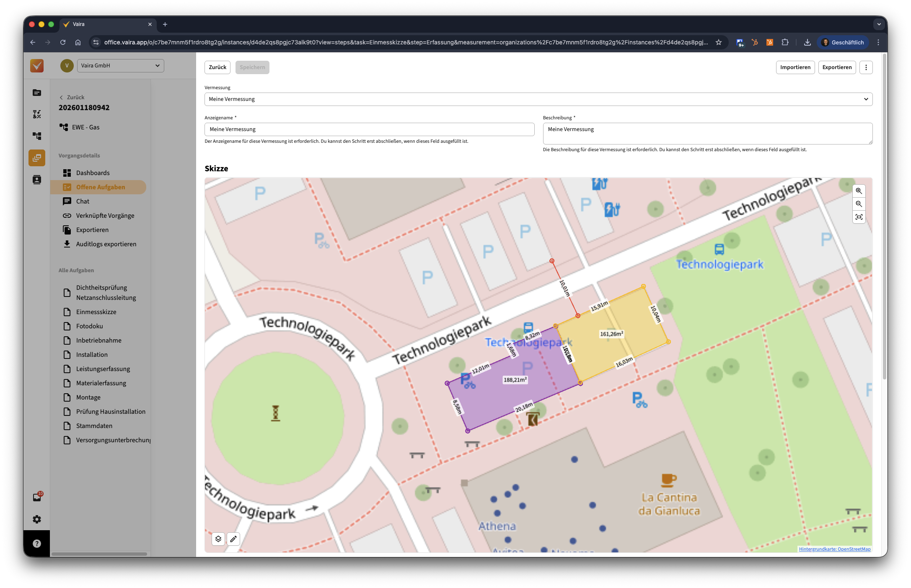Open the map layers icon
The image size is (911, 588).
click(x=218, y=539)
